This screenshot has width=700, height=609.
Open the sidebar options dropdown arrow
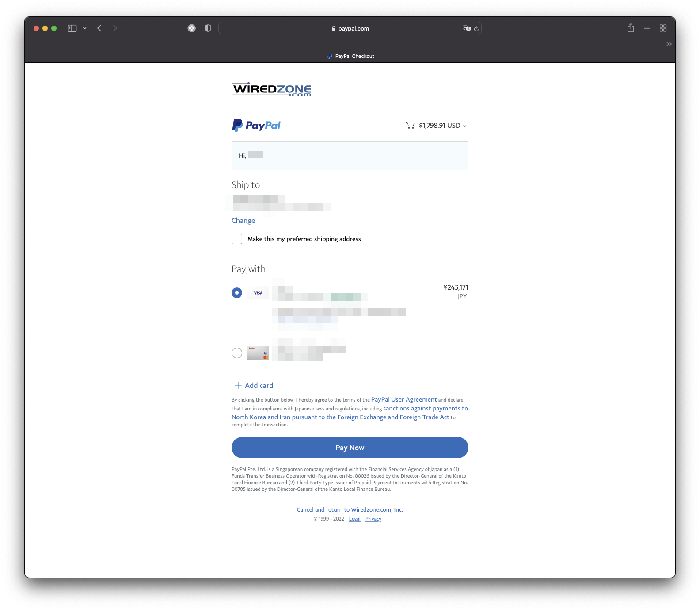84,28
